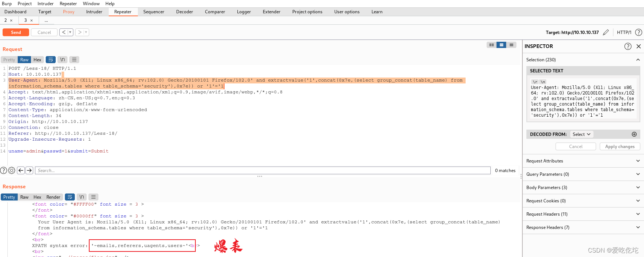
Task: Click the orange Send button
Action: (16, 32)
